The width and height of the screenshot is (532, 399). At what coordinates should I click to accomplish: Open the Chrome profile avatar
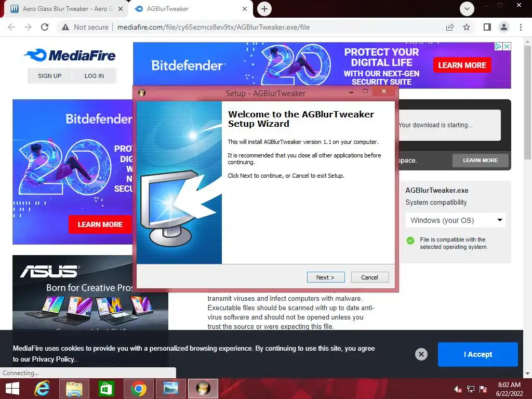504,27
